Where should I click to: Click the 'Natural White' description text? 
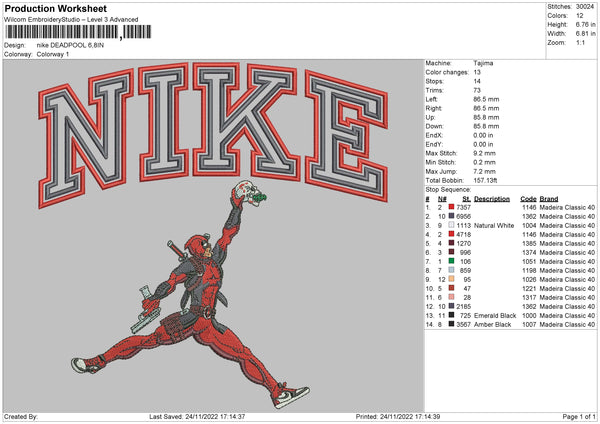tap(494, 225)
